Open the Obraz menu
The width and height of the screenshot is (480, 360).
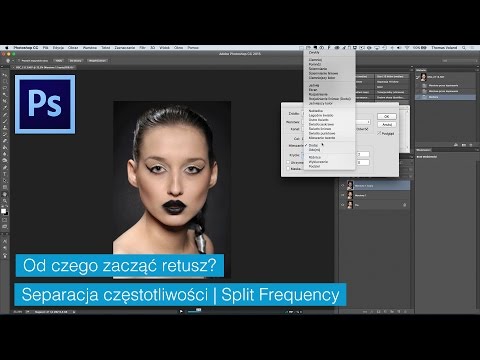(73, 48)
